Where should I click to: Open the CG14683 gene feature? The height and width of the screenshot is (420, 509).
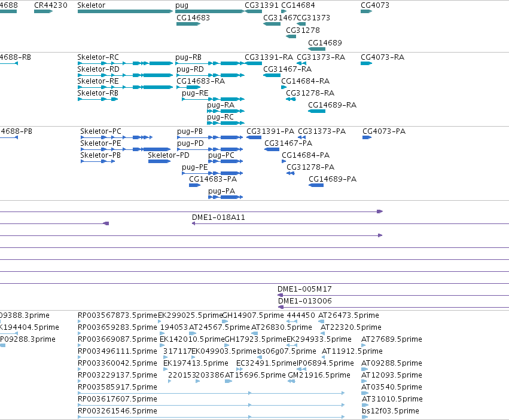coord(188,24)
